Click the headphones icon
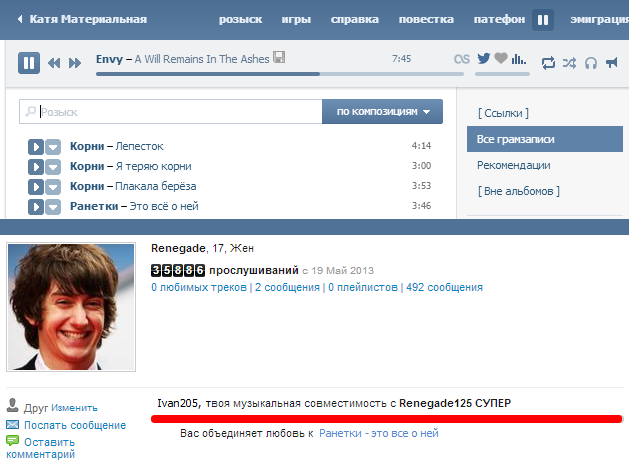The width and height of the screenshot is (629, 465). pos(590,63)
